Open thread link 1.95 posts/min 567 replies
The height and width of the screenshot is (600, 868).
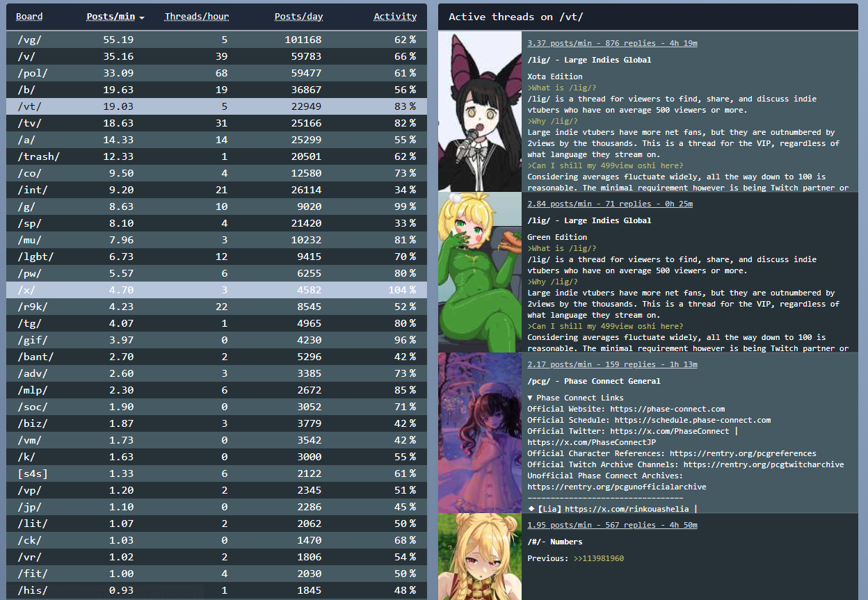[612, 525]
